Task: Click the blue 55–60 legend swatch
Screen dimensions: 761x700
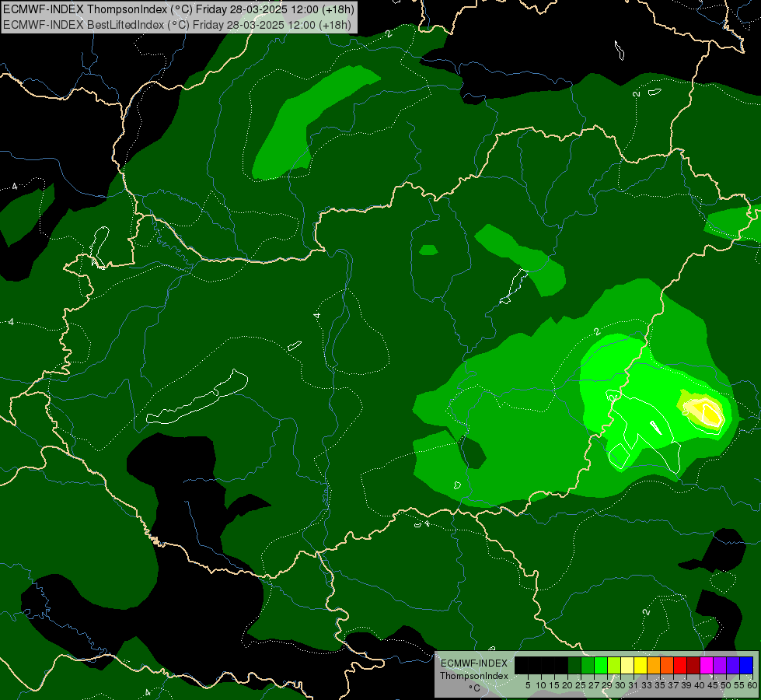Action: 746,666
